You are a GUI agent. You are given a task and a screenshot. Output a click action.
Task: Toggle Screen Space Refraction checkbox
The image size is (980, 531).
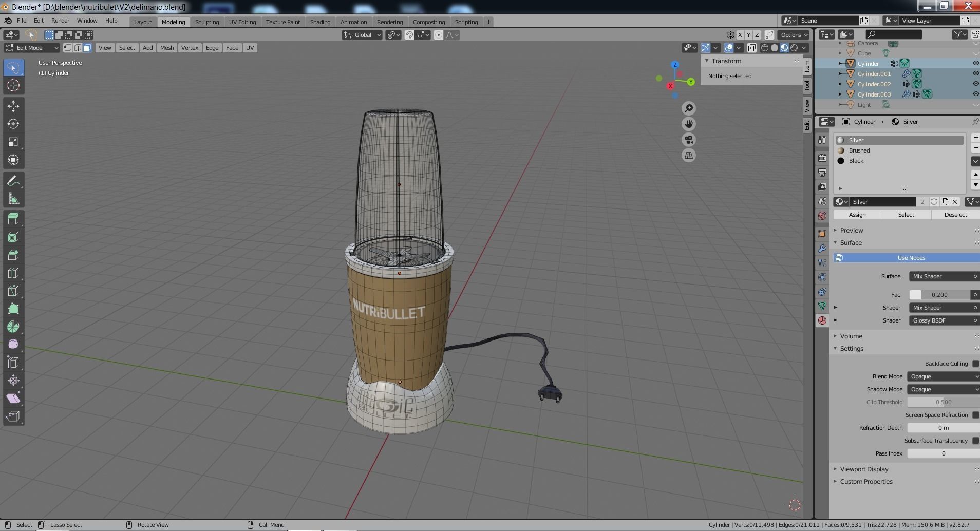975,415
